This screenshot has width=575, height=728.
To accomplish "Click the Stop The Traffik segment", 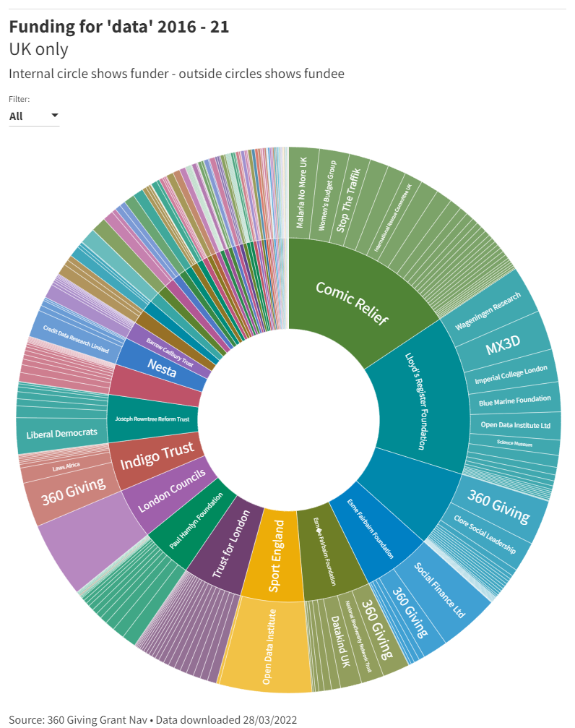I will click(x=349, y=200).
